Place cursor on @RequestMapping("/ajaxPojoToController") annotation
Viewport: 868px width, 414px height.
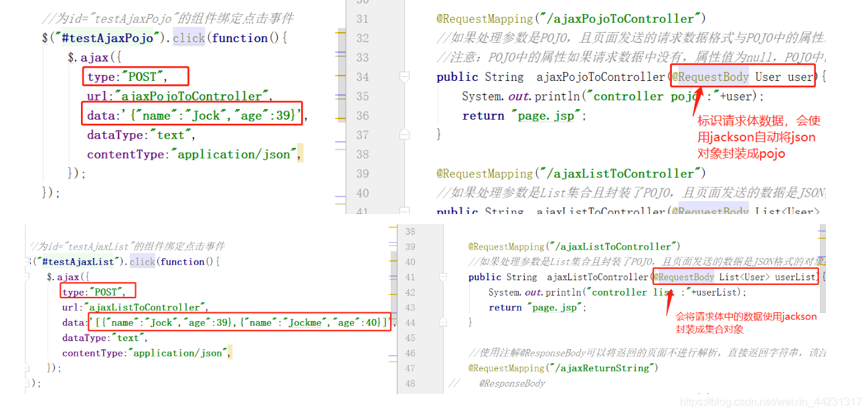click(571, 19)
